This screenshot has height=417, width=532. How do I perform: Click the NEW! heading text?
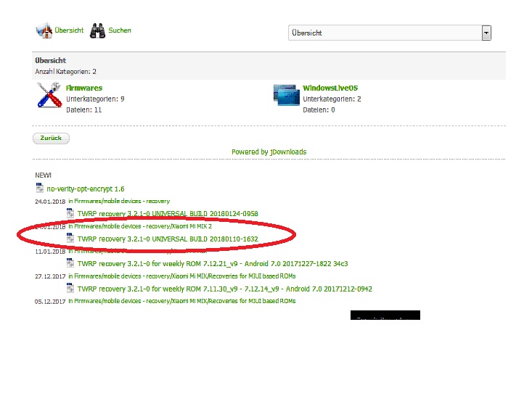pyautogui.click(x=43, y=176)
